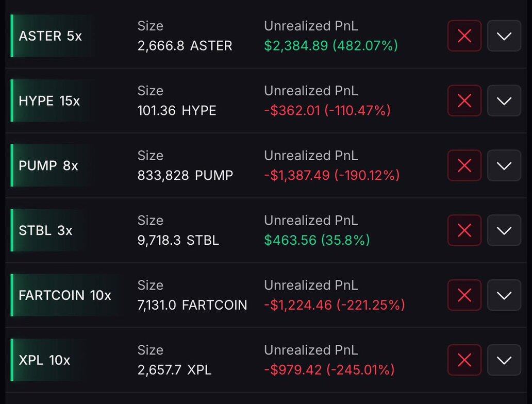This screenshot has height=404, width=532.
Task: Expand the HYPE position details
Action: click(x=504, y=101)
